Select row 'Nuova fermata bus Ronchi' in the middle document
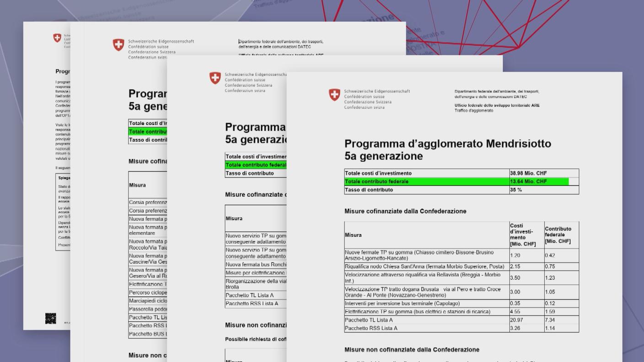The height and width of the screenshot is (362, 644). pyautogui.click(x=256, y=265)
